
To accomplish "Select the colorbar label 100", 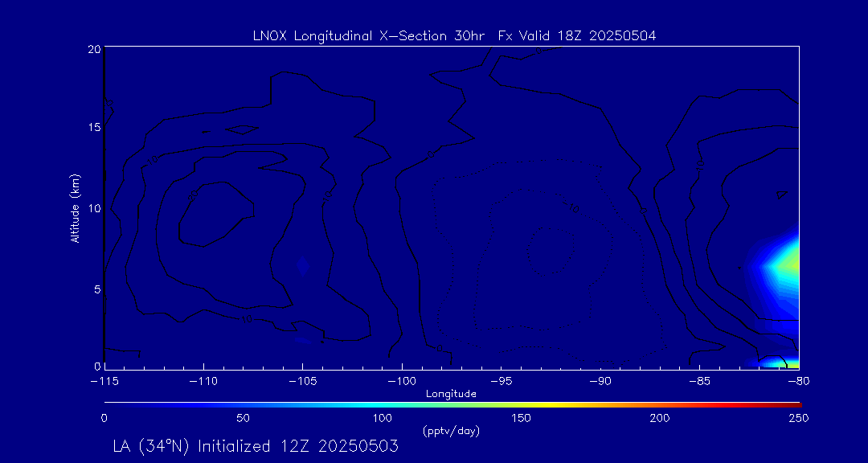I will coord(382,418).
